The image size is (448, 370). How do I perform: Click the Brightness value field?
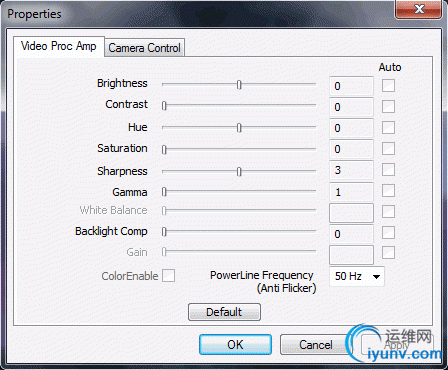coord(351,86)
